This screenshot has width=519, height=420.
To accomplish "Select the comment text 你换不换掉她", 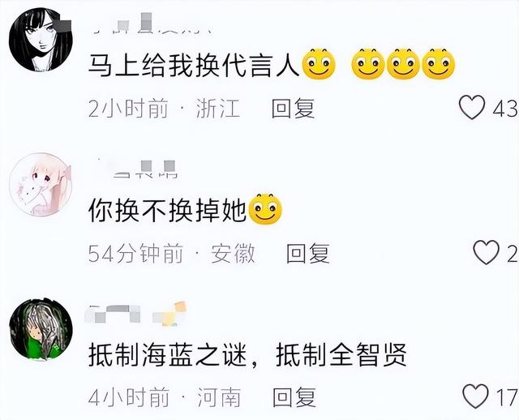I will pyautogui.click(x=168, y=210).
